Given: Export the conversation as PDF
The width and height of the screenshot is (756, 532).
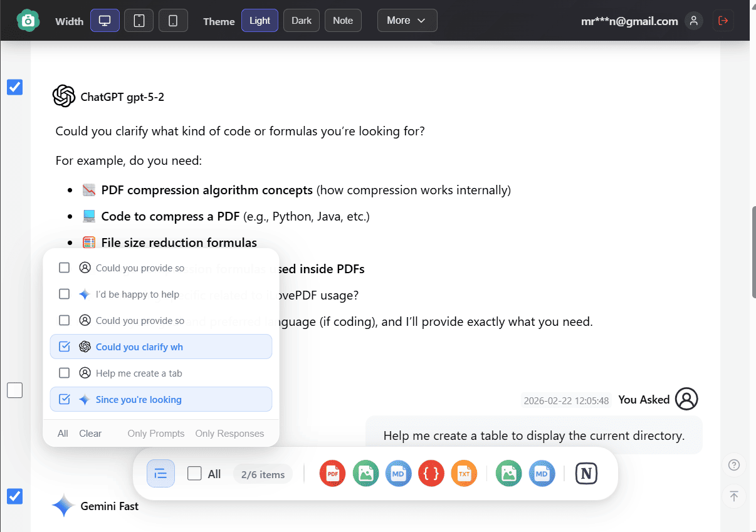Looking at the screenshot, I should tap(332, 473).
